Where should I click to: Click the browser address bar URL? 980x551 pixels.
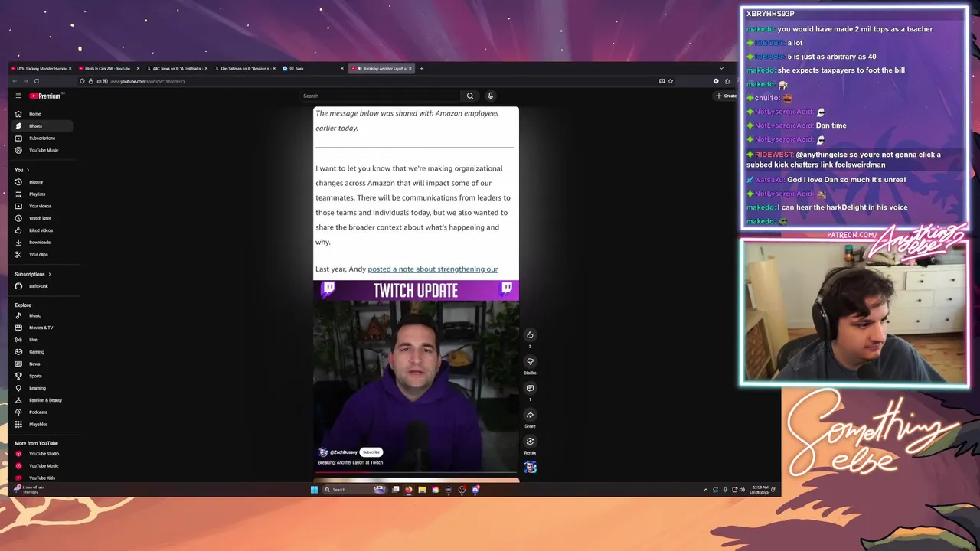[148, 81]
